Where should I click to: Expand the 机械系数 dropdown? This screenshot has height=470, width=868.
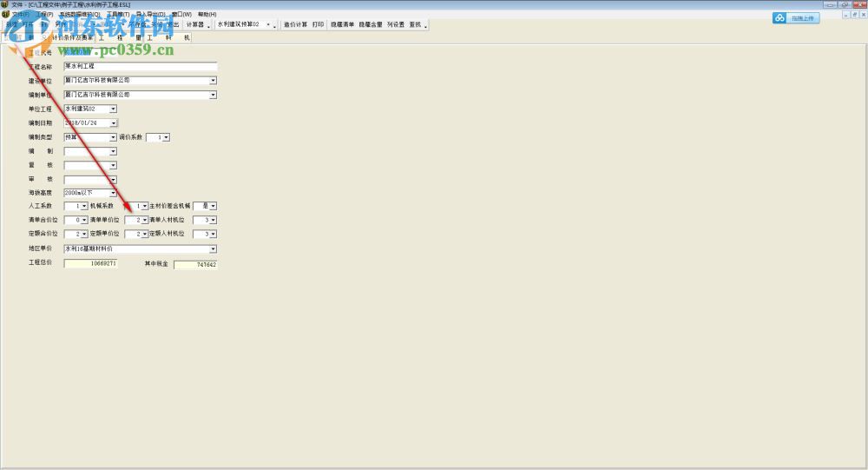(x=144, y=206)
